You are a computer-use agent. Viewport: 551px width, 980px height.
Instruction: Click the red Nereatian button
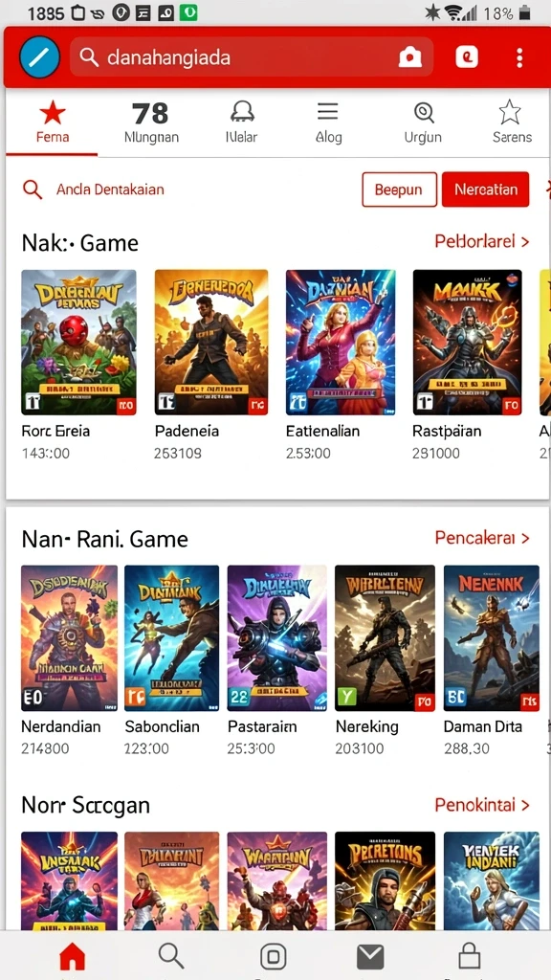(485, 189)
